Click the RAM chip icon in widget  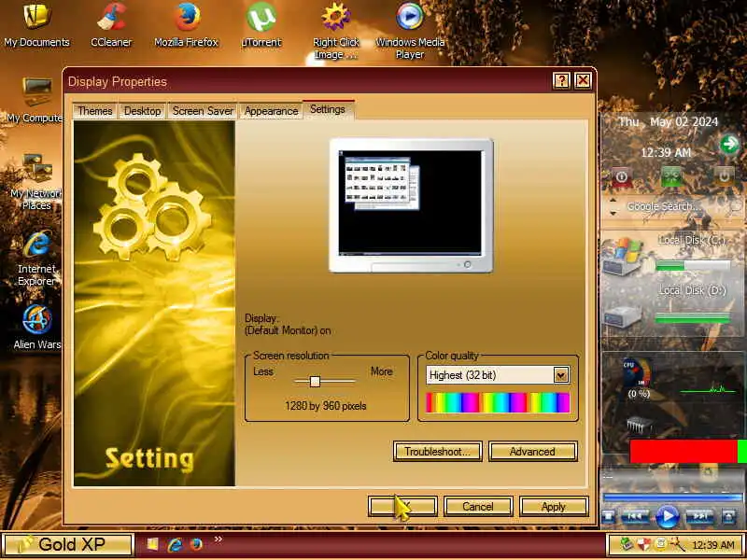click(x=639, y=425)
